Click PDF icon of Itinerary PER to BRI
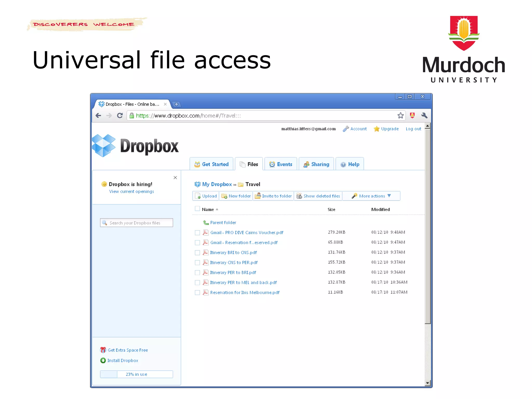Image resolution: width=532 pixels, height=399 pixels. 205,272
